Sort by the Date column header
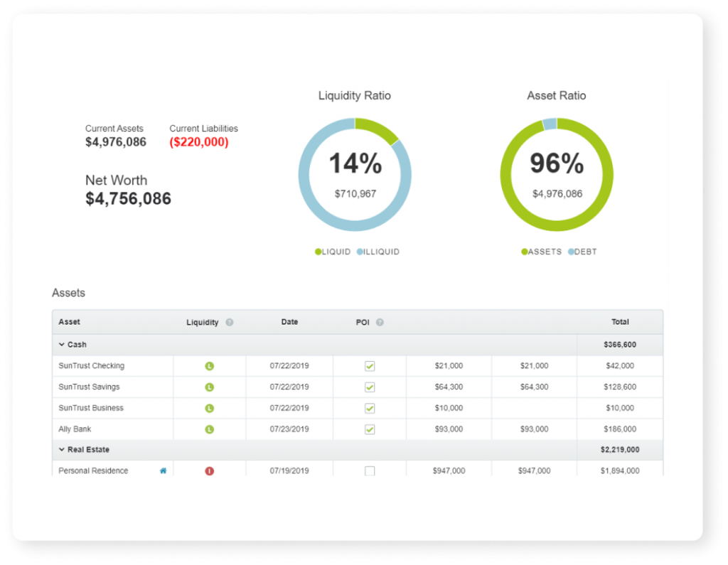This screenshot has width=728, height=565. 289,322
